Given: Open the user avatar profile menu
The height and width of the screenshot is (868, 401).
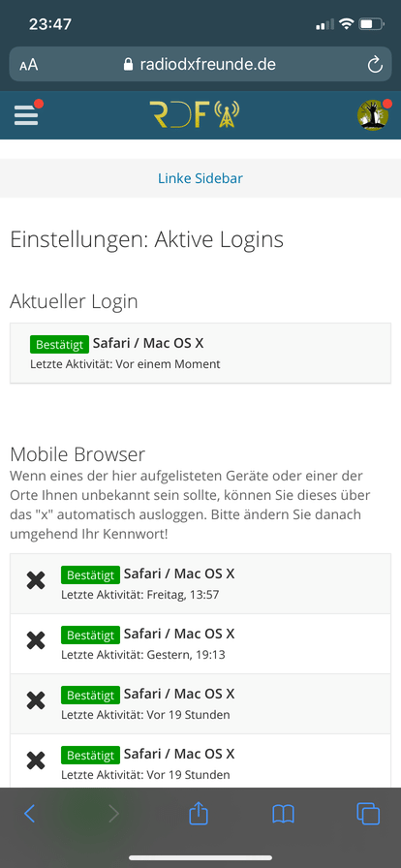Looking at the screenshot, I should point(372,115).
